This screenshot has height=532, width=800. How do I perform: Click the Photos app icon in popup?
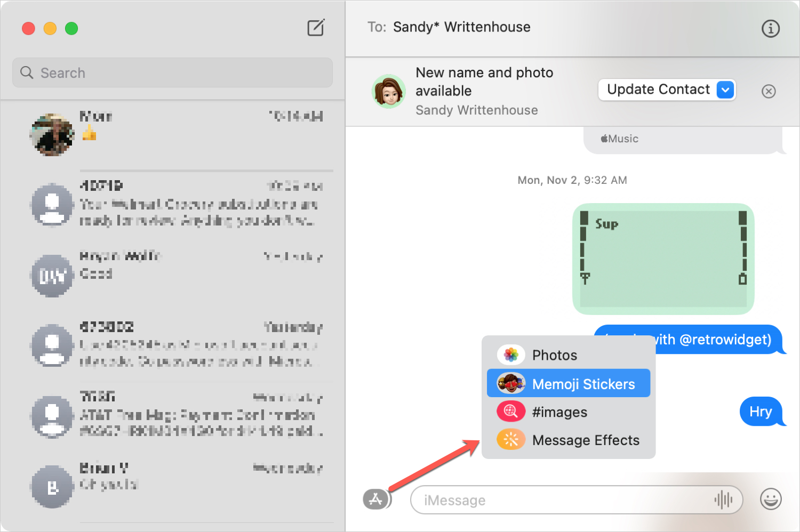click(511, 354)
